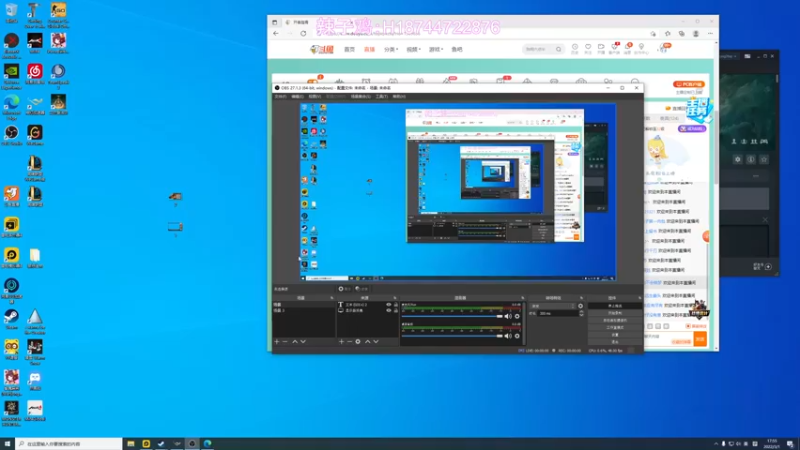Select the first scene in OBS scenes list

point(304,305)
